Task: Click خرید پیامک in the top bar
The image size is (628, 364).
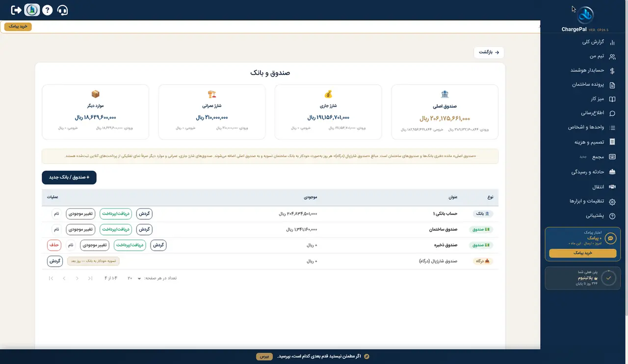Action: click(18, 26)
